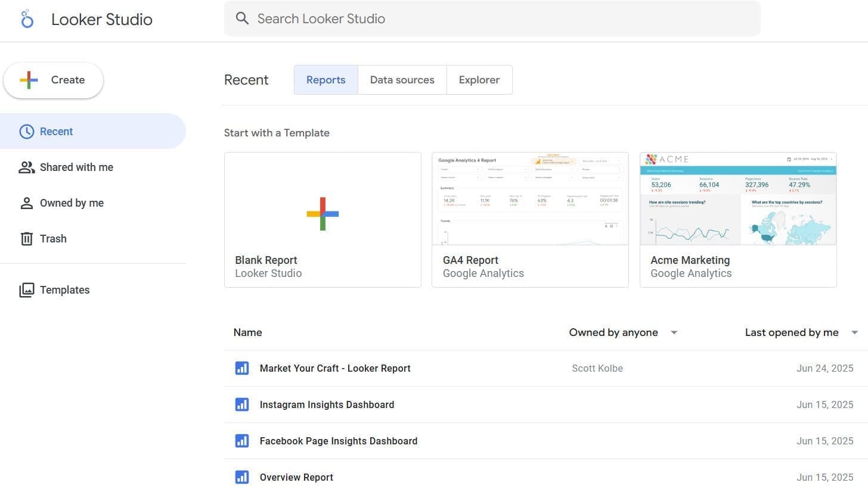Click the Trash bin icon
This screenshot has height=495, width=868.
pyautogui.click(x=27, y=239)
